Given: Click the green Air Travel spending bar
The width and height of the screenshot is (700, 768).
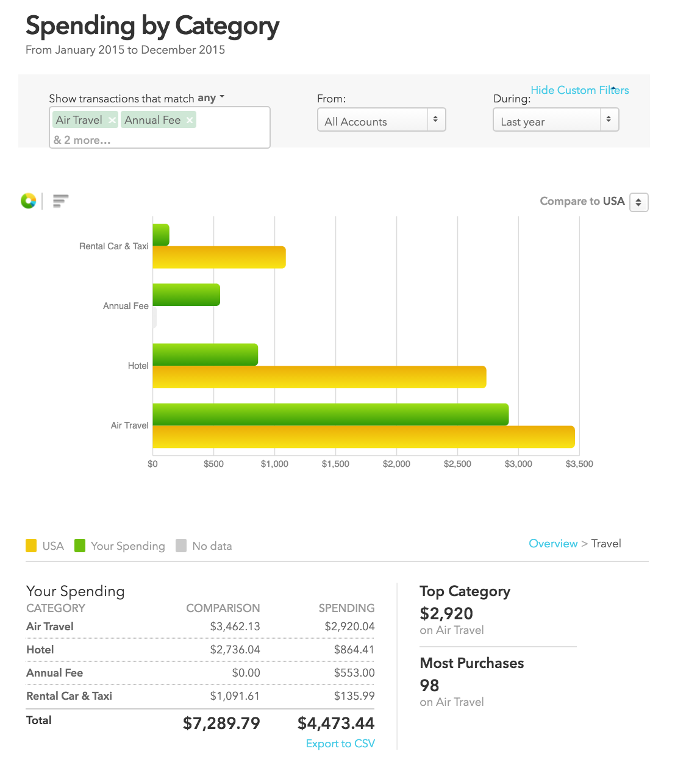Looking at the screenshot, I should pyautogui.click(x=330, y=414).
